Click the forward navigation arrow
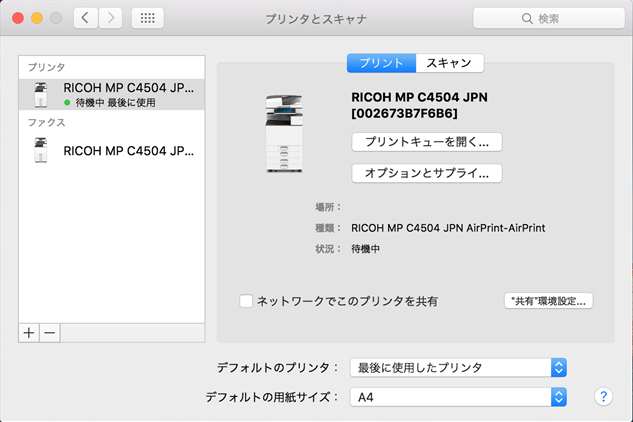The height and width of the screenshot is (422, 633). pos(110,19)
